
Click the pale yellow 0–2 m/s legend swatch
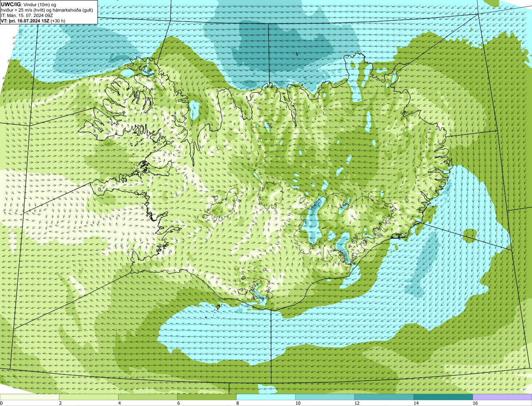click(x=30, y=397)
